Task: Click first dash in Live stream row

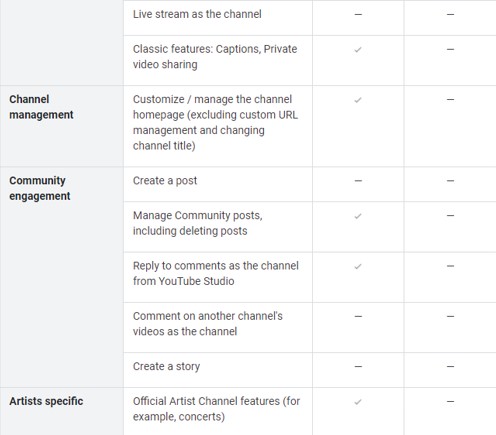Action: point(358,14)
